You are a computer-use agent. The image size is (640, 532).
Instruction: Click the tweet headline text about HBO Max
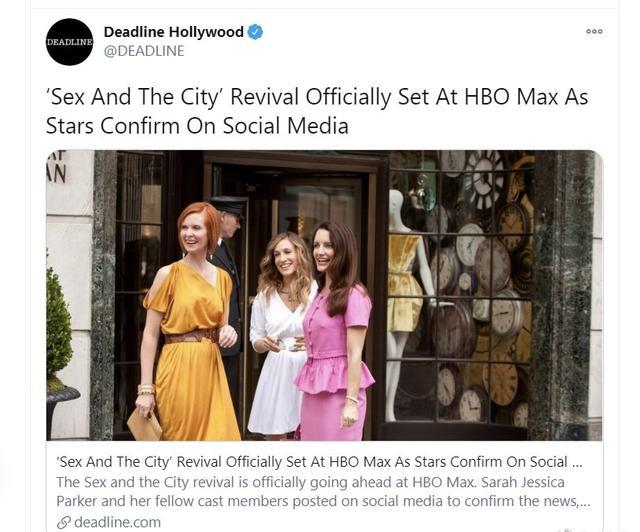pos(317,111)
